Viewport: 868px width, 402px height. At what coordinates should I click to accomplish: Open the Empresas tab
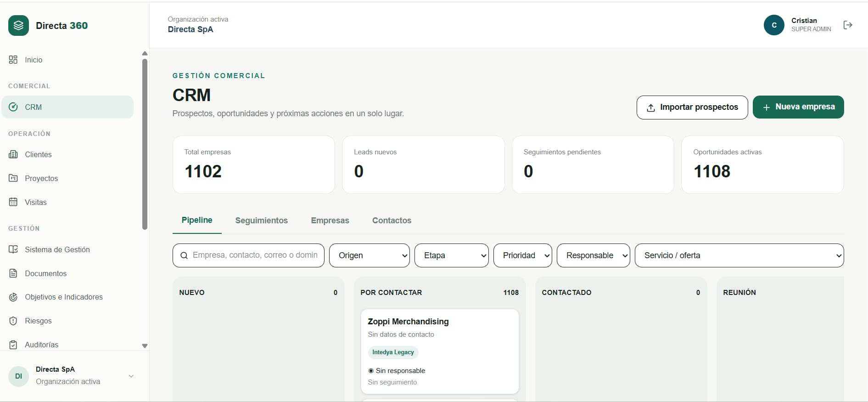click(x=330, y=221)
